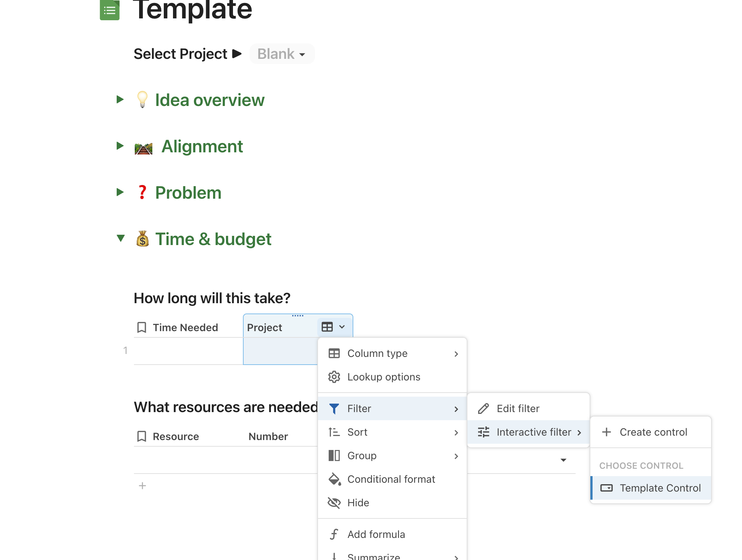This screenshot has height=560, width=742.
Task: Expand the Idea overview section
Action: tap(120, 99)
